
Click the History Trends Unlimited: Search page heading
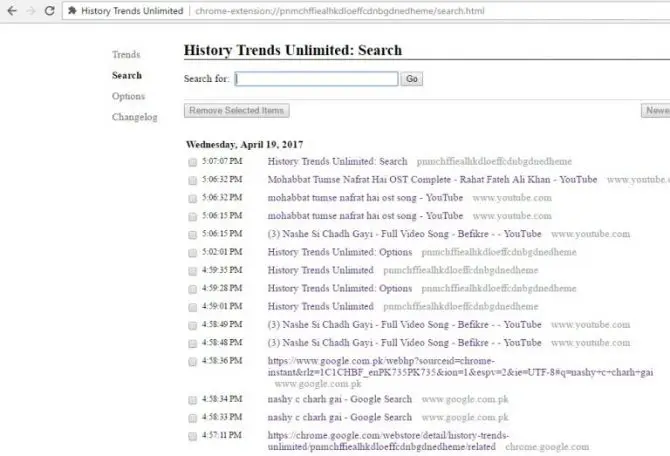293,50
